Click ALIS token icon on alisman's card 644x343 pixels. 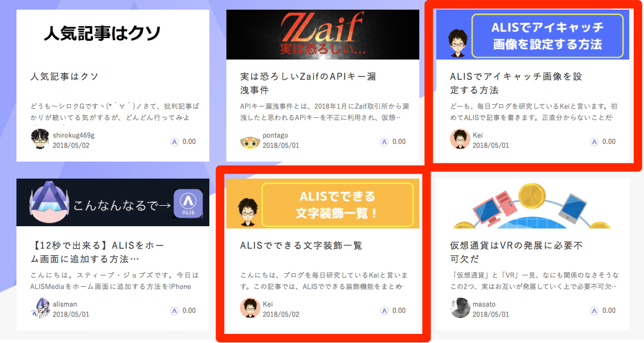[175, 311]
